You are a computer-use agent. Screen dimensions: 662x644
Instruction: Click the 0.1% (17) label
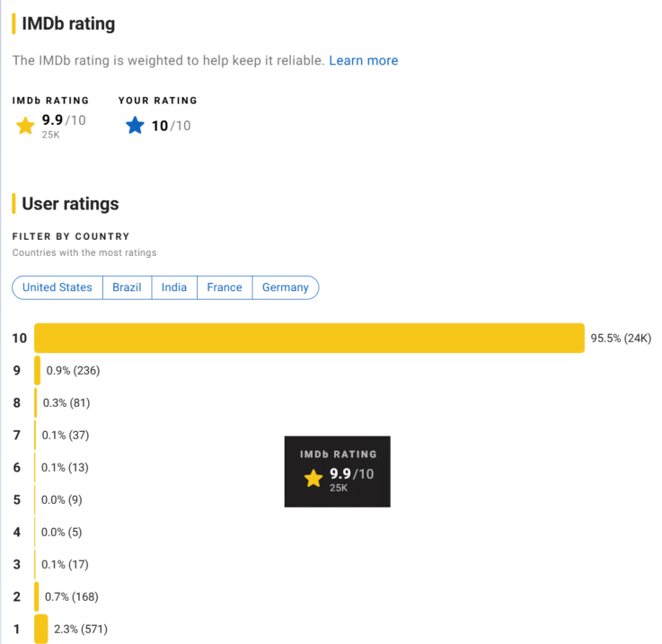(65, 565)
